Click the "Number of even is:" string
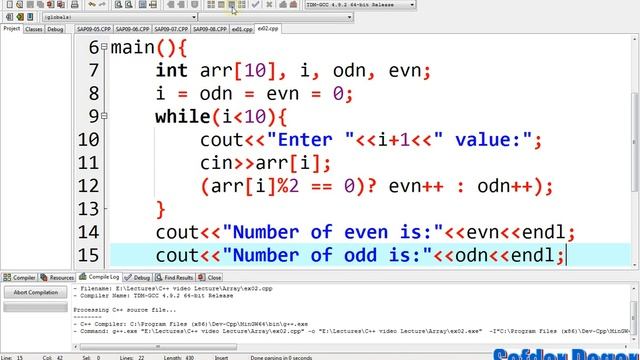The image size is (640, 360). point(332,232)
